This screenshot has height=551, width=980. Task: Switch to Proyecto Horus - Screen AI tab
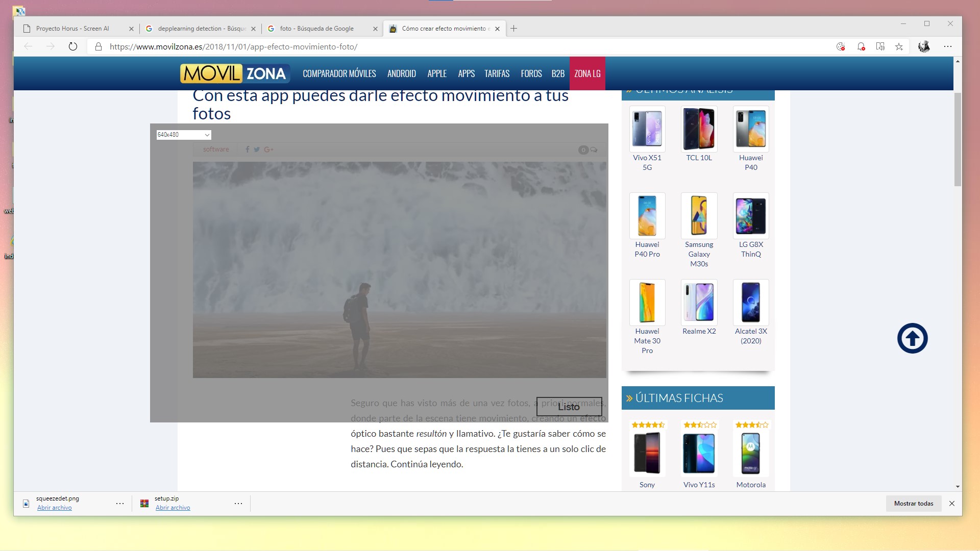pyautogui.click(x=72, y=29)
